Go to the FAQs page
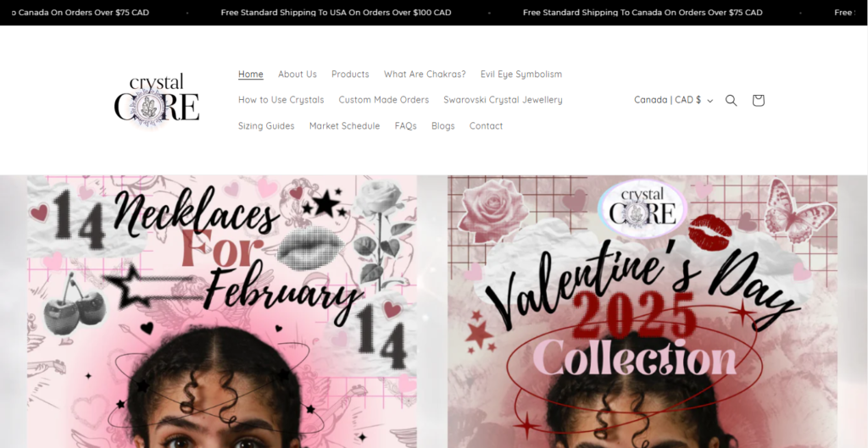Image resolution: width=868 pixels, height=448 pixels. point(406,126)
